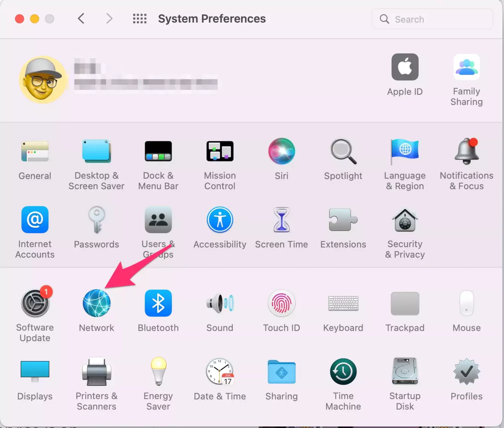Open Time Machine settings
Screen dimensions: 504x428
[343, 371]
